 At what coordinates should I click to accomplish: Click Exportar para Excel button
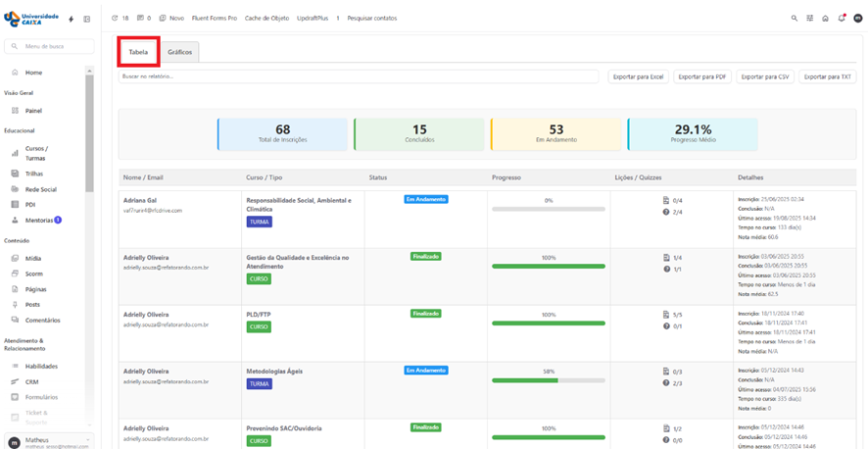click(x=638, y=76)
